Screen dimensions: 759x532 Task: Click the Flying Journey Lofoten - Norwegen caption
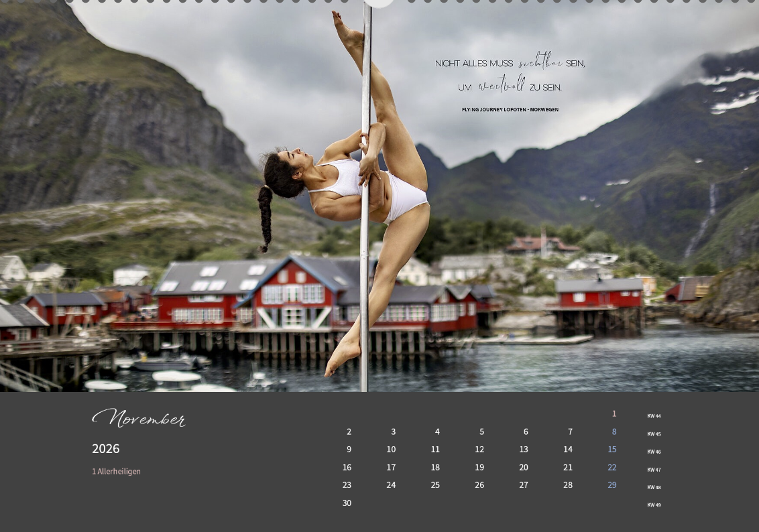510,110
